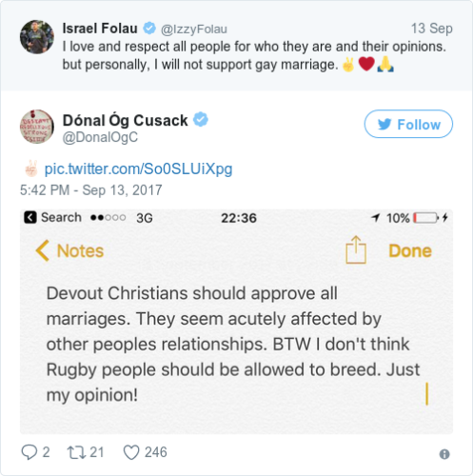Like the tweet with heart icon
The height and width of the screenshot is (476, 473).
tap(131, 452)
